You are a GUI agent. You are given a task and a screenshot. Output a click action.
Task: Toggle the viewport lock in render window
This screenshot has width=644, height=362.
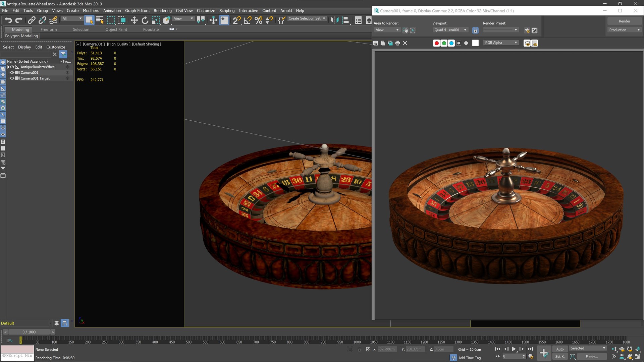pos(475,30)
